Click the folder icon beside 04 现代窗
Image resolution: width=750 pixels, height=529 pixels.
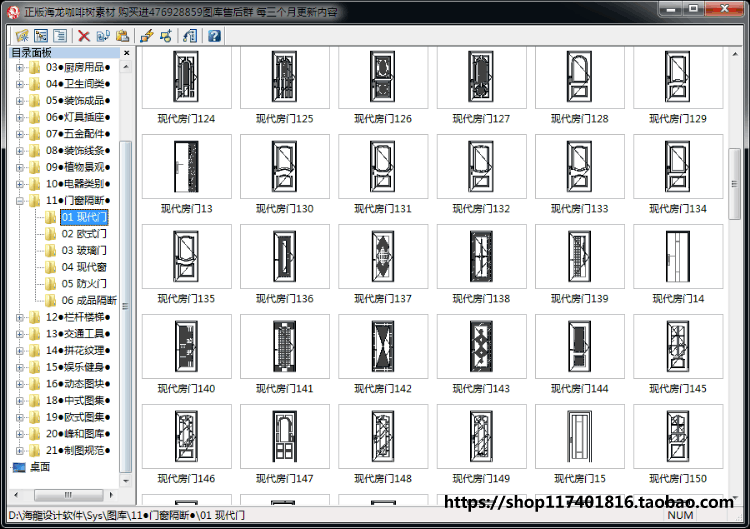tap(50, 267)
